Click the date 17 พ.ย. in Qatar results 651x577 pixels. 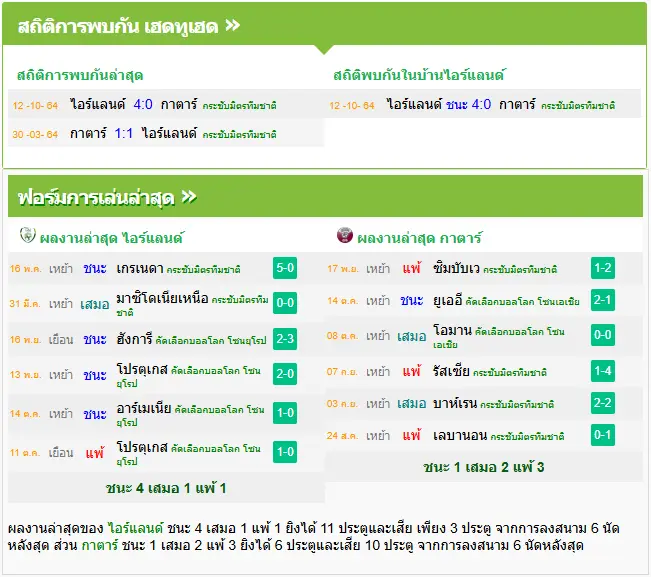point(343,269)
